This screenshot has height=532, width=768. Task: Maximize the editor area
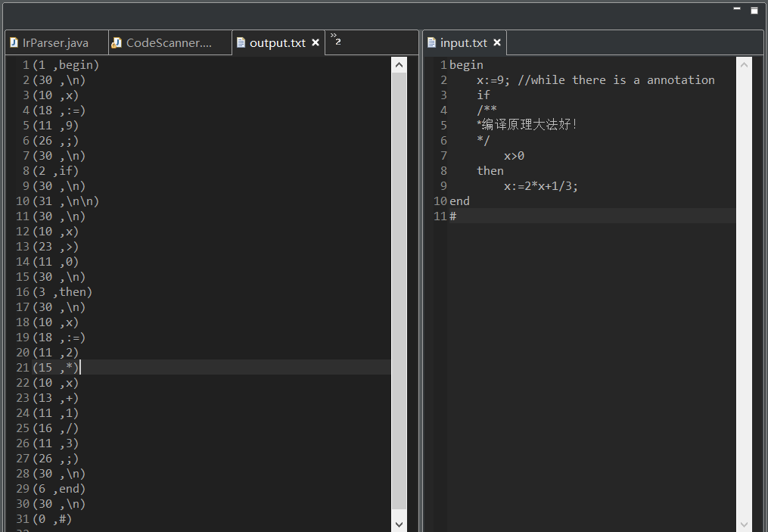pyautogui.click(x=754, y=10)
